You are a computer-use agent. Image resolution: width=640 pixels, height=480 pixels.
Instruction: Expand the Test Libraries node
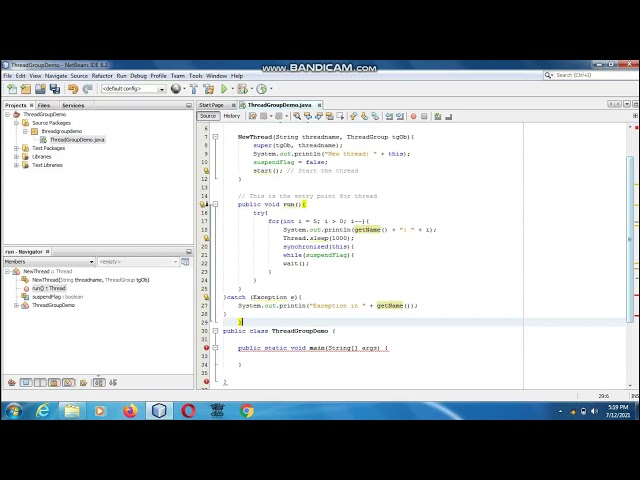(16, 165)
